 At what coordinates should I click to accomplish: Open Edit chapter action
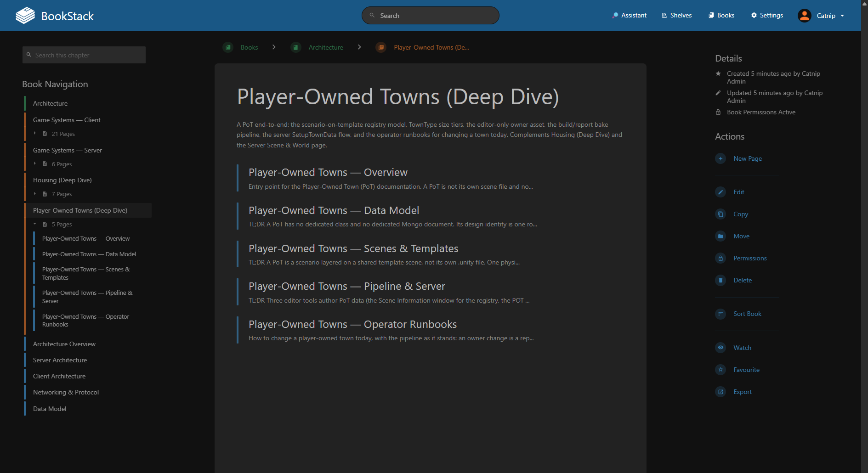click(x=738, y=192)
